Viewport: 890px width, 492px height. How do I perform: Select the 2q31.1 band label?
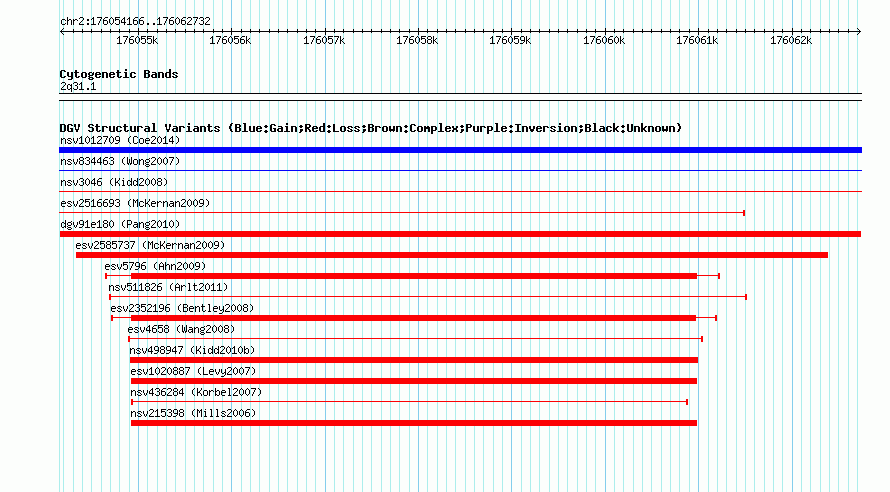click(78, 86)
